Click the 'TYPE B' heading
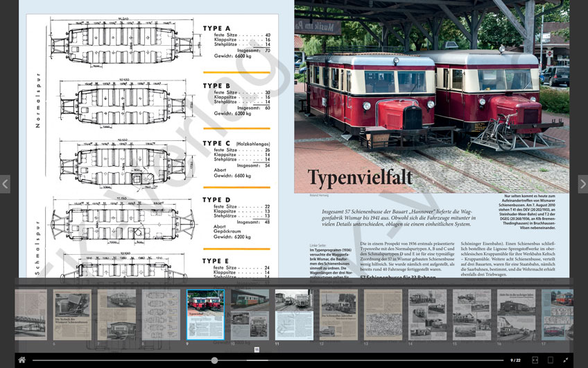 pyautogui.click(x=216, y=85)
